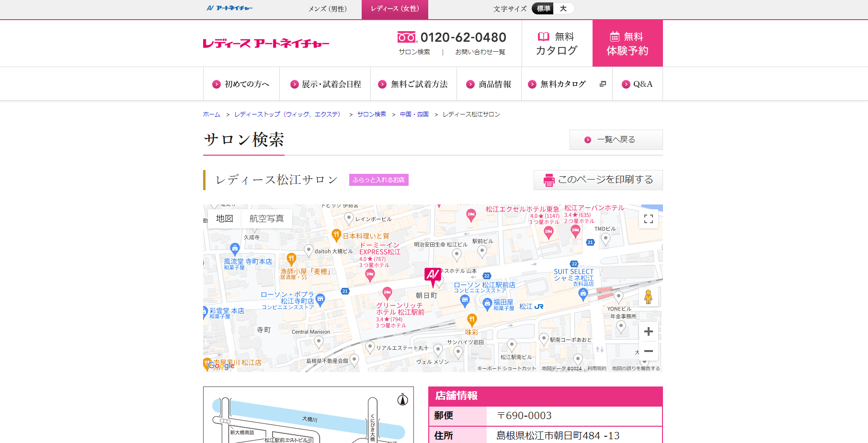The height and width of the screenshot is (443, 868).
Task: Select the レディース (女性) tab
Action: 395,9
